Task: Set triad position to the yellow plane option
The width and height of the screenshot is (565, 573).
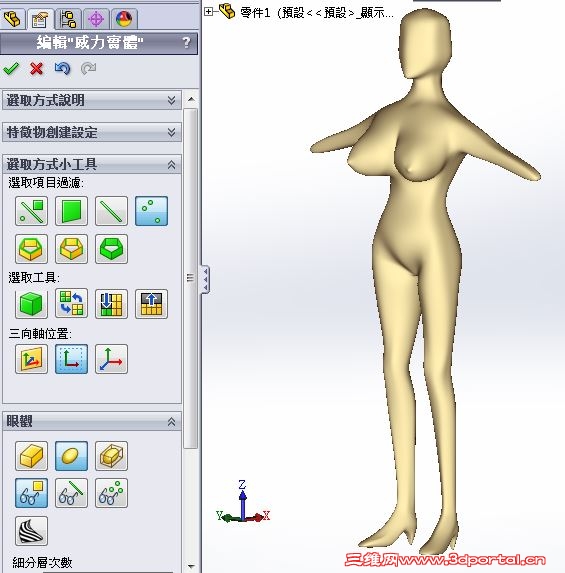Action: pyautogui.click(x=31, y=359)
